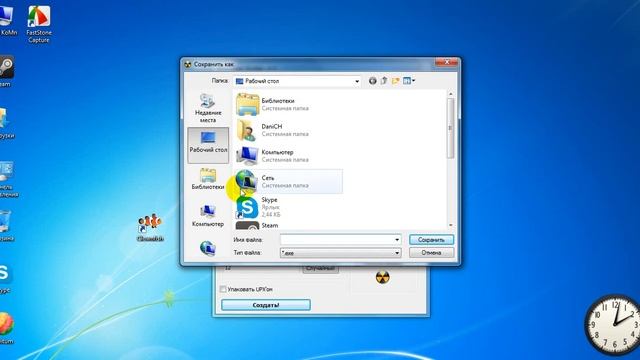Open the FastStone Capture desktop shortcut
This screenshot has width=640, height=360.
point(39,24)
